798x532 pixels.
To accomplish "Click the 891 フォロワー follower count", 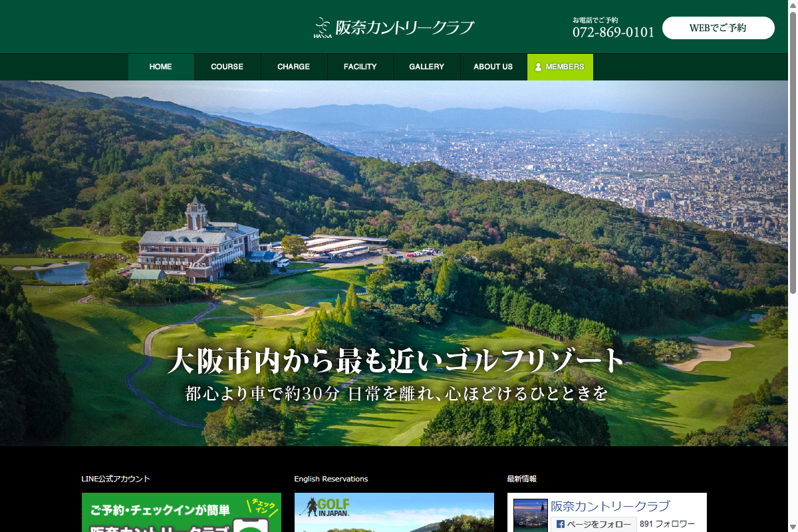I will point(667,524).
